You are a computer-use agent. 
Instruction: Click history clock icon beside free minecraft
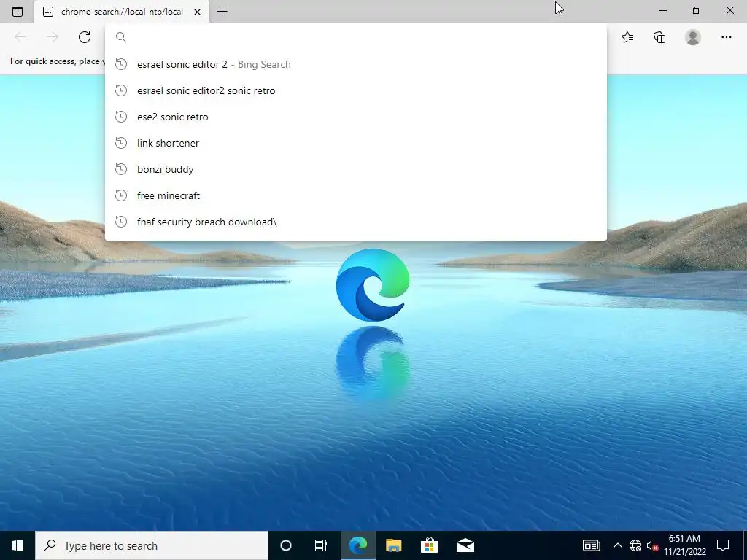pyautogui.click(x=121, y=195)
